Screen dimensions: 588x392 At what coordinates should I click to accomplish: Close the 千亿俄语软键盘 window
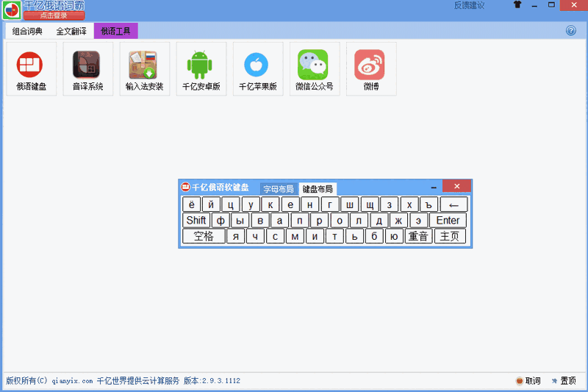456,186
